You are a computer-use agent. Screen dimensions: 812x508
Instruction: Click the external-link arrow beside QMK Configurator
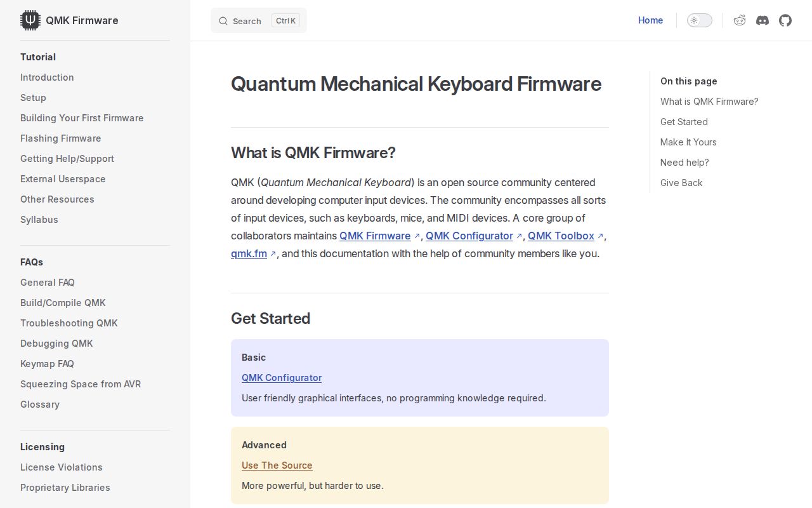pyautogui.click(x=519, y=235)
